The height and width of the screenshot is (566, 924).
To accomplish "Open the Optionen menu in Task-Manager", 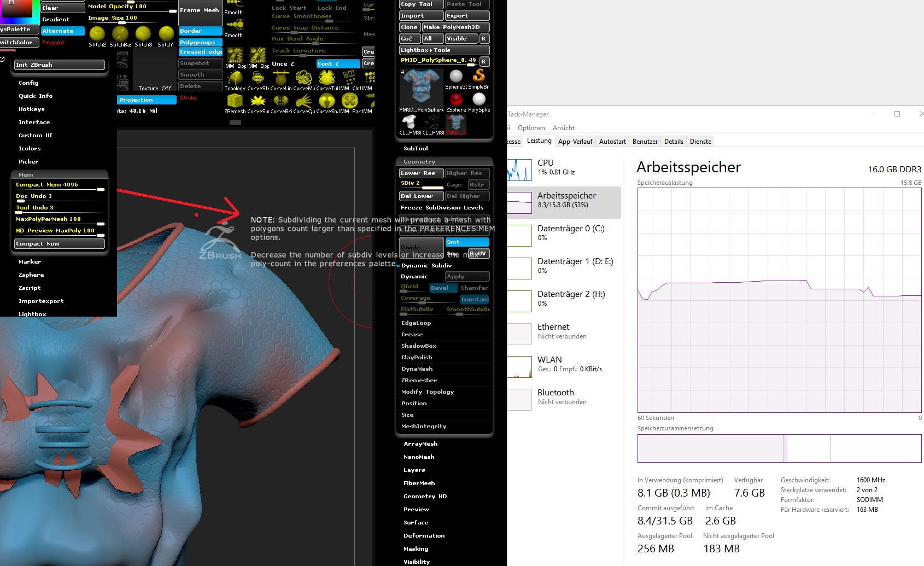I will [531, 128].
